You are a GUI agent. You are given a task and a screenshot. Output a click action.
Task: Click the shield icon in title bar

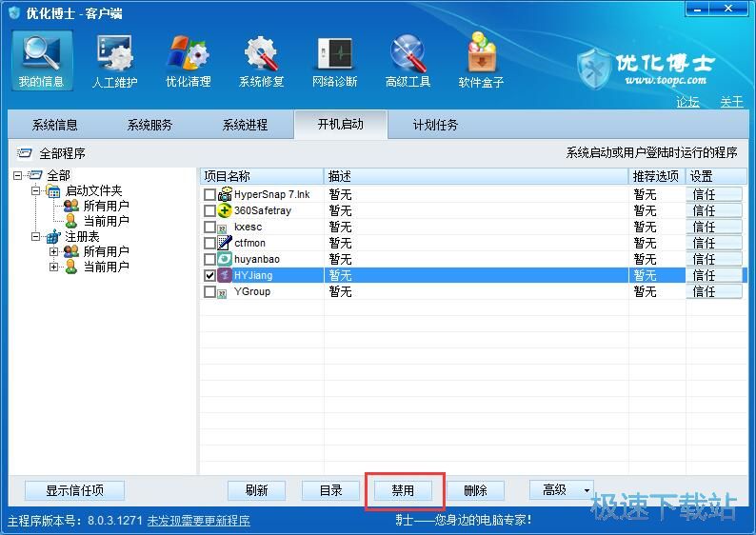(x=14, y=12)
